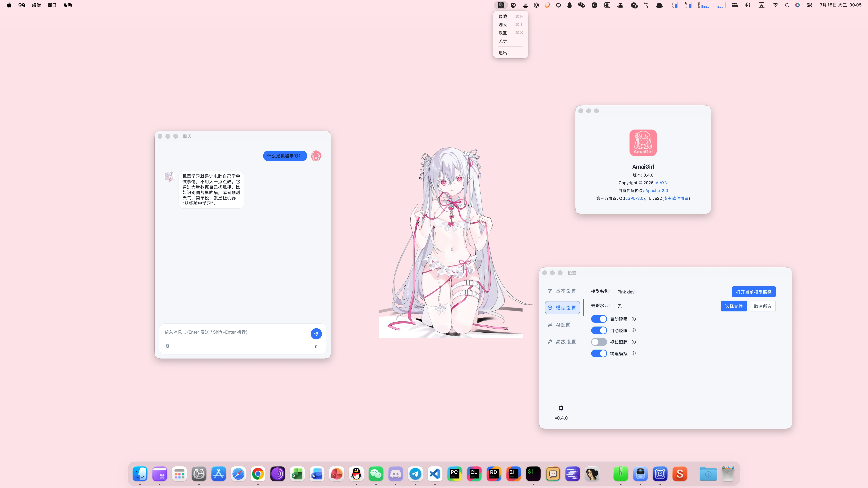Switch to AI设置 tab in settings
This screenshot has height=488, width=868.
click(x=562, y=325)
